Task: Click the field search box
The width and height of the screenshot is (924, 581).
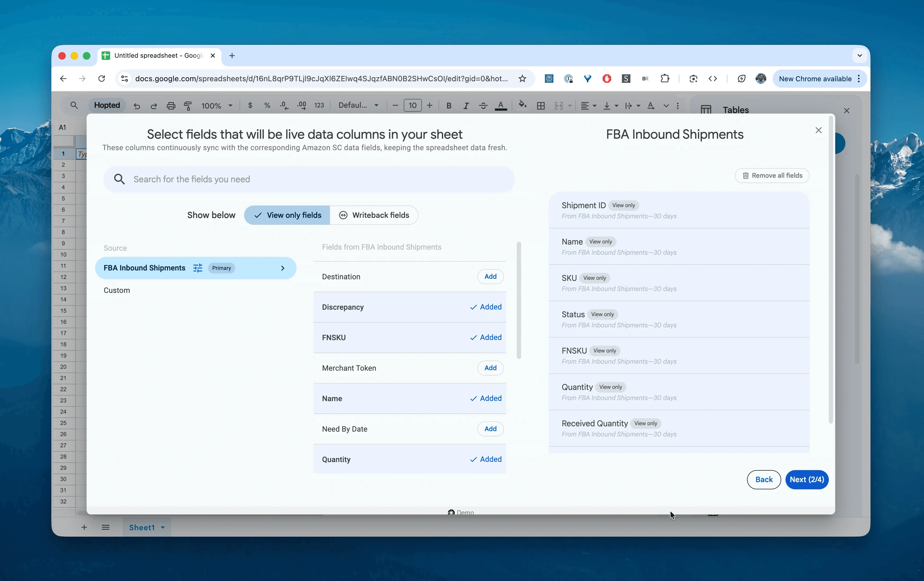Action: (x=309, y=180)
